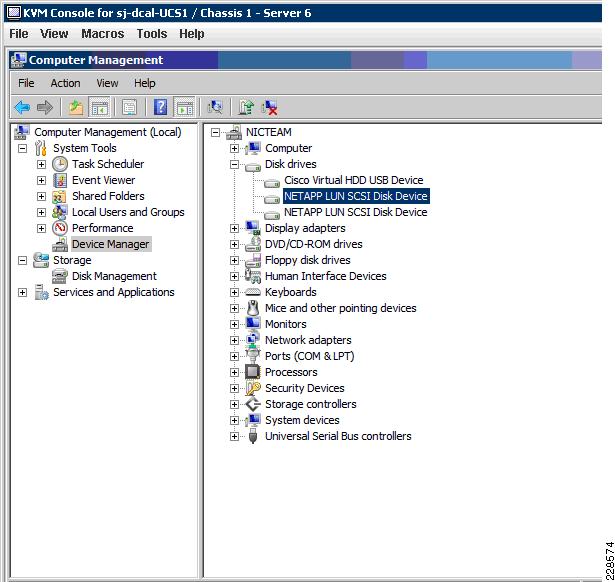615x582 pixels.
Task: Open the KVM Console Help menu
Action: (x=191, y=34)
